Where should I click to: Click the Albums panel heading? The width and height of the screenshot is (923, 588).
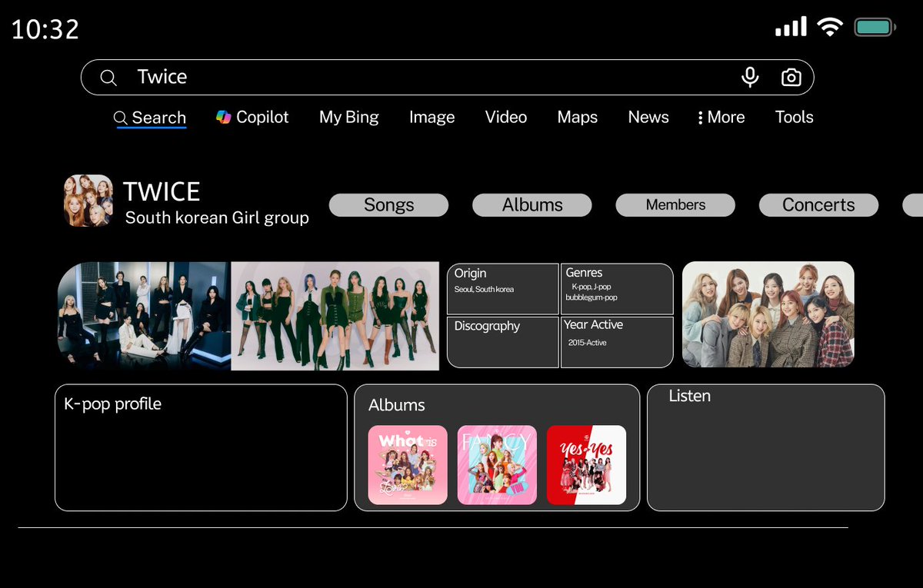[x=397, y=405]
